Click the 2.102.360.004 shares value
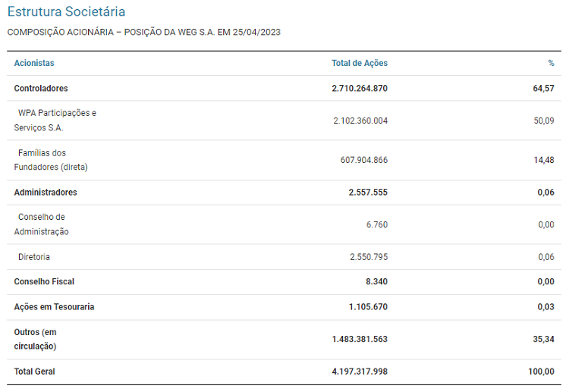Screen dimensions: 569x392 pos(360,121)
